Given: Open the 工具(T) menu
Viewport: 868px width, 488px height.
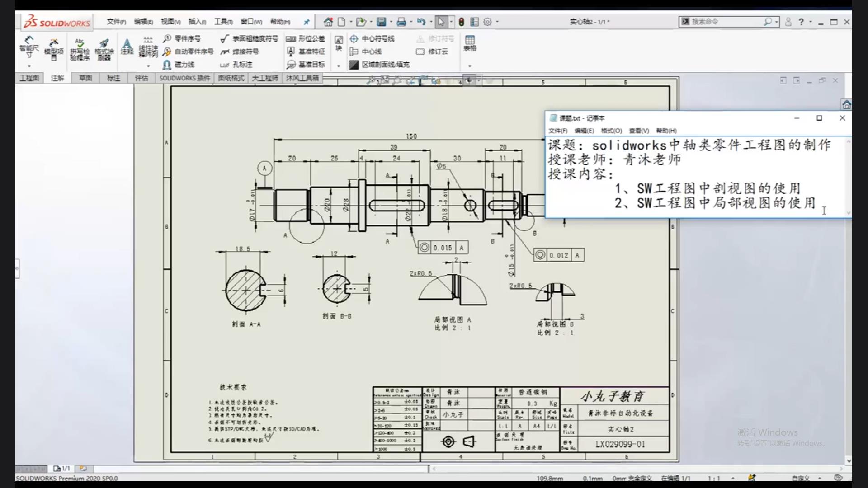Looking at the screenshot, I should tap(223, 22).
